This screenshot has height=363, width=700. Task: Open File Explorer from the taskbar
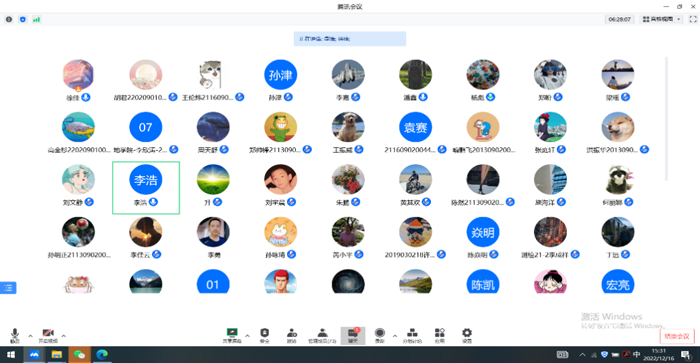[57, 355]
